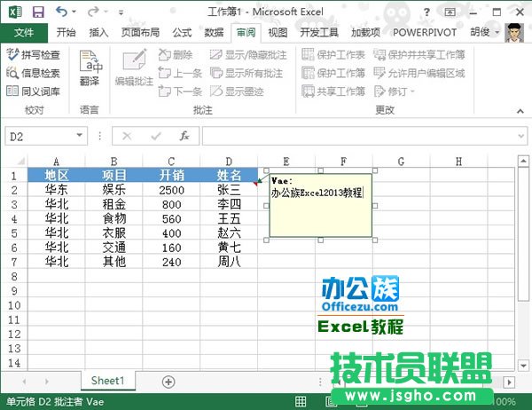
Task: Click 保护工作表 protect sheet
Action: pyautogui.click(x=333, y=55)
